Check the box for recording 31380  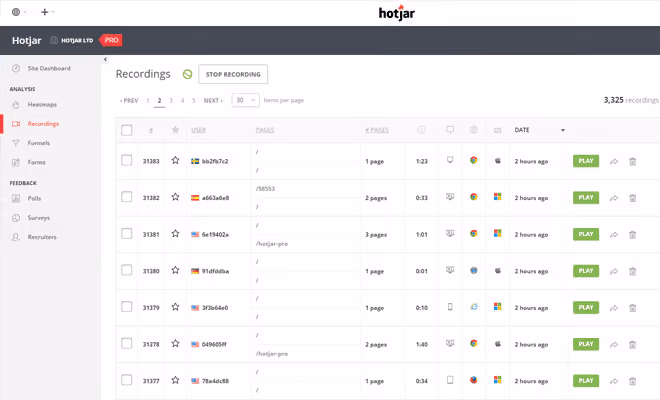point(127,270)
